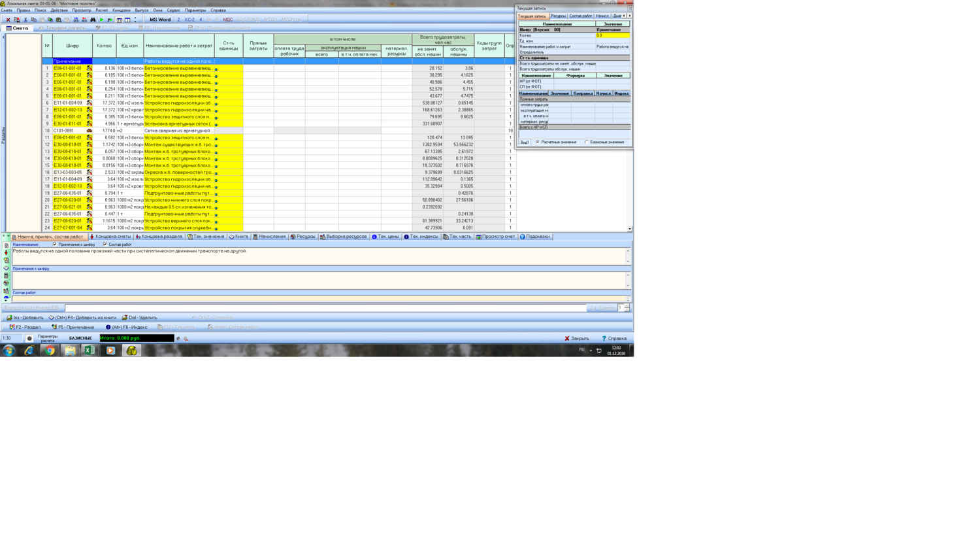
Task: Select 'Базисные значения' radio button
Action: (587, 142)
